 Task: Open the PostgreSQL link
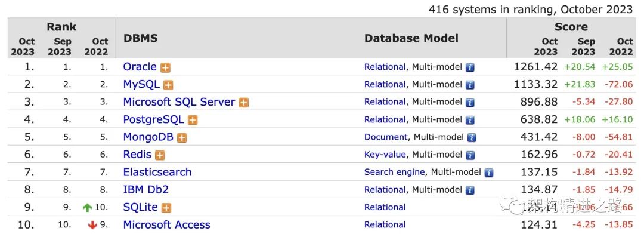coord(154,119)
